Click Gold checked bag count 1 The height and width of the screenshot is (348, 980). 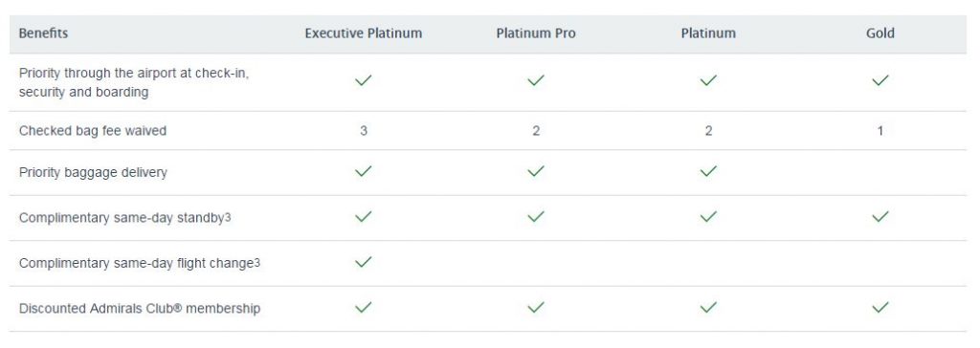coord(880,131)
